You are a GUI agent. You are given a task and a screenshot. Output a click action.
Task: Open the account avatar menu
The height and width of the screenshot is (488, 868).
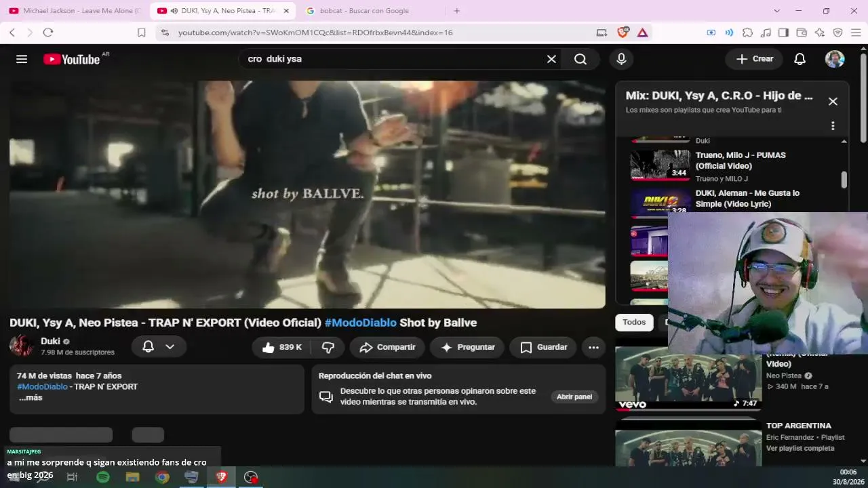835,59
